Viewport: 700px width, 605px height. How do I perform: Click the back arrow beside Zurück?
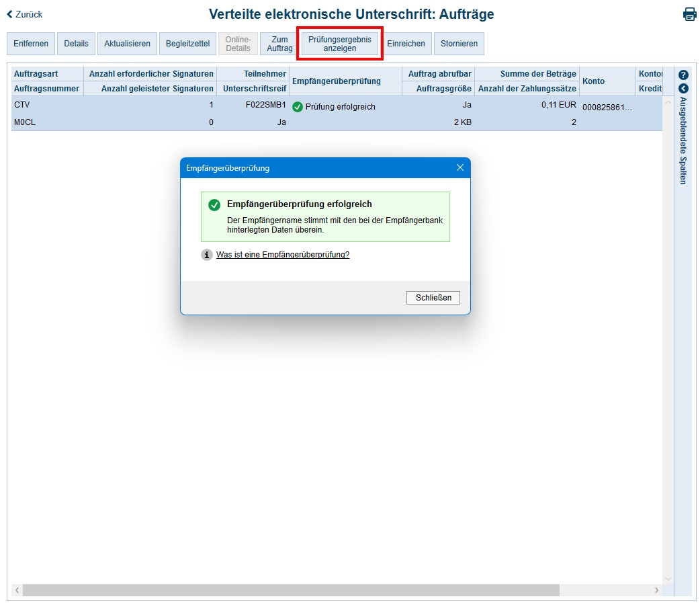click(x=8, y=13)
